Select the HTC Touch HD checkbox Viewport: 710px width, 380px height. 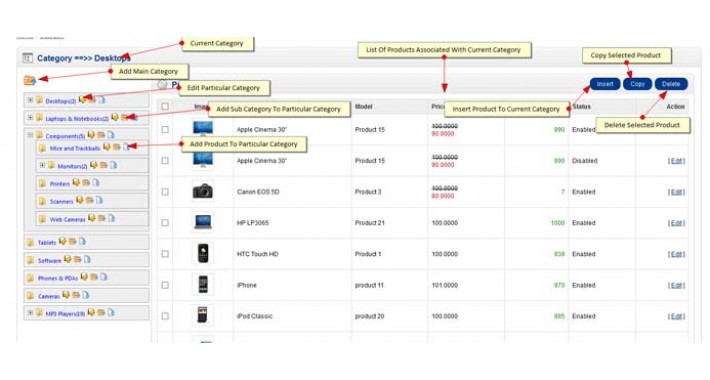tap(165, 254)
